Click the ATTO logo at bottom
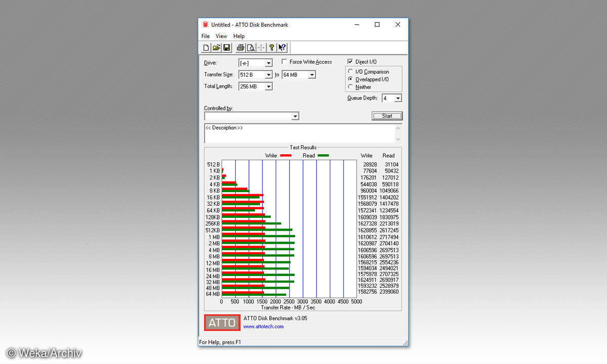This screenshot has height=364, width=607. (222, 323)
